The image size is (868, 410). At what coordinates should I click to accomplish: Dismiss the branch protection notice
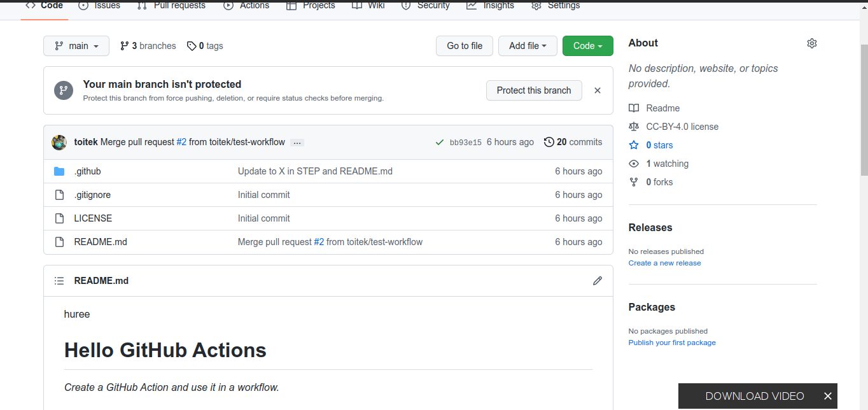tap(598, 90)
